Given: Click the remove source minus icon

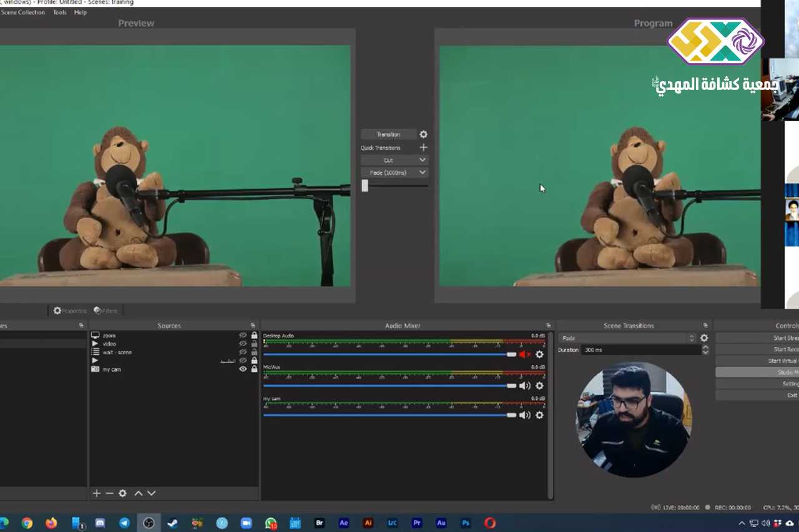Looking at the screenshot, I should (x=109, y=493).
